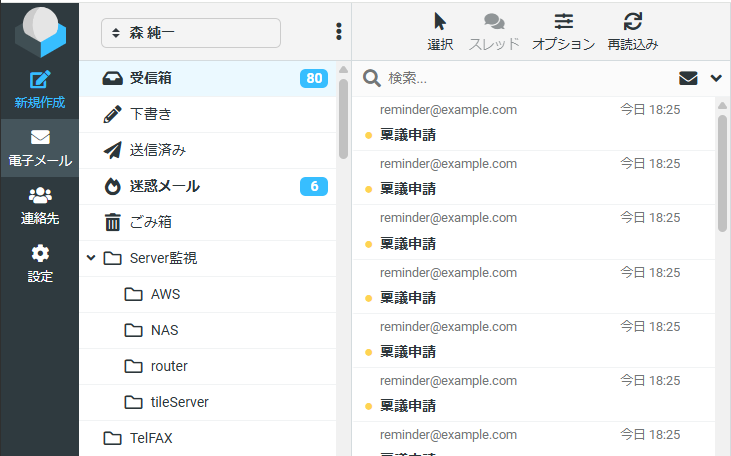Open the router subfolder
Screen dimensions: 731x456
208,366
